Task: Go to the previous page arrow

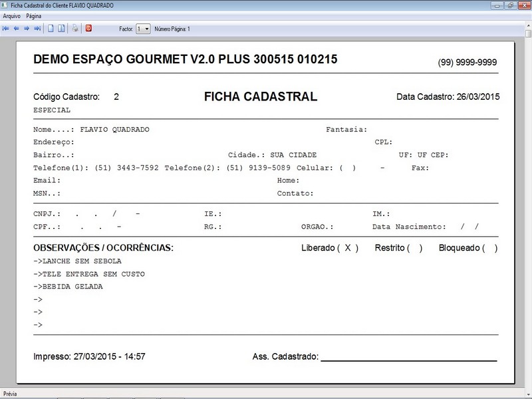Action: [16, 29]
